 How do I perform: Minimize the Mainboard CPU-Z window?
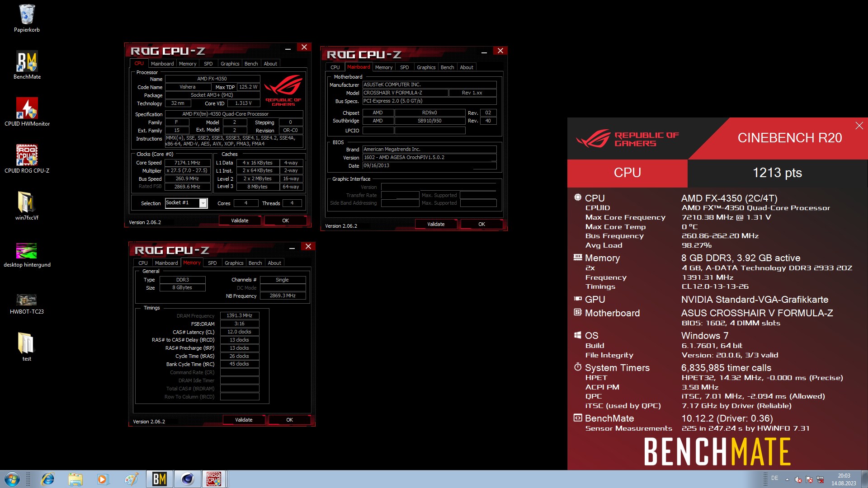click(x=484, y=51)
